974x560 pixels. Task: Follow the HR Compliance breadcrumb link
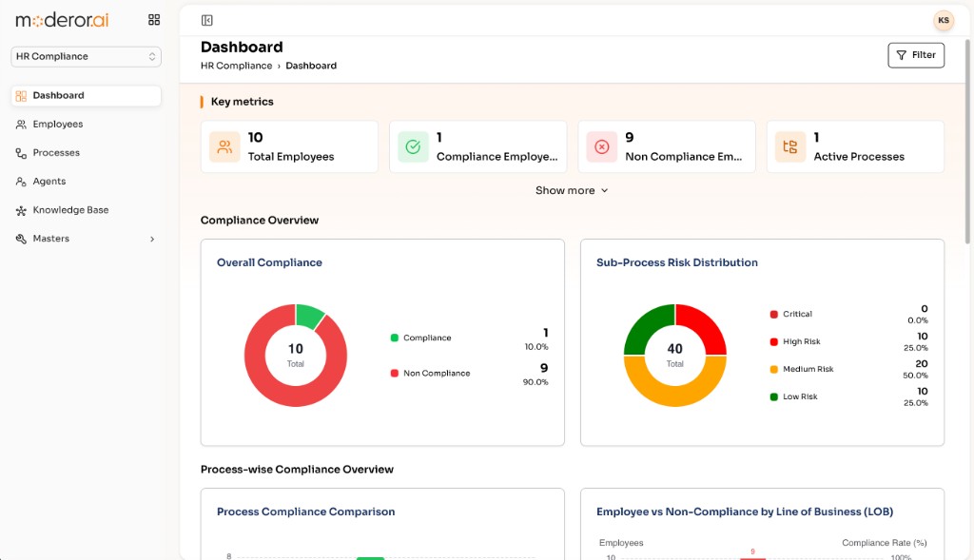coord(236,66)
